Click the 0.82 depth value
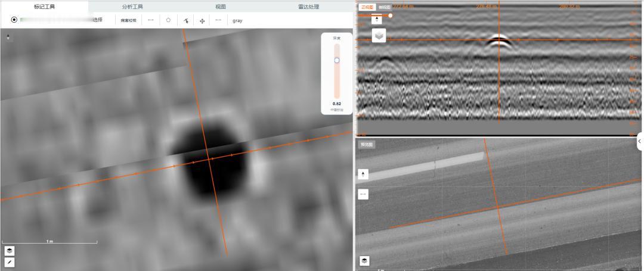 [337, 104]
